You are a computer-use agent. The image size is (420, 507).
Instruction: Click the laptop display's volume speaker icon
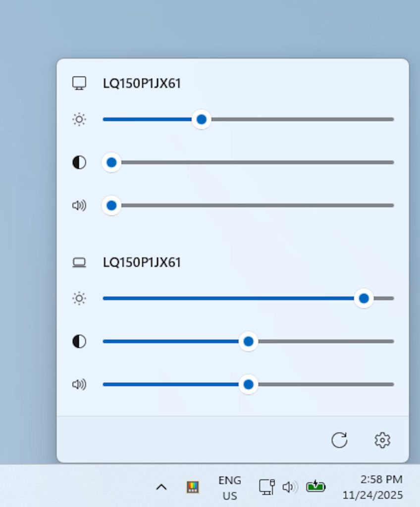[79, 385]
